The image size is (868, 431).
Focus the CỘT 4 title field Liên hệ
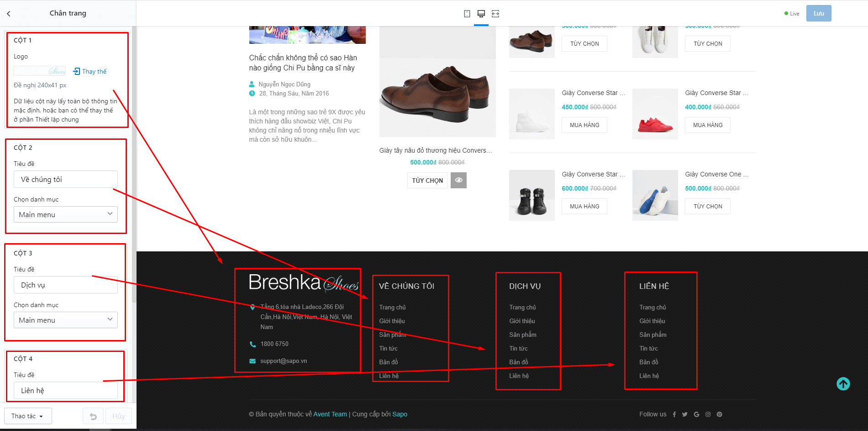tap(66, 391)
